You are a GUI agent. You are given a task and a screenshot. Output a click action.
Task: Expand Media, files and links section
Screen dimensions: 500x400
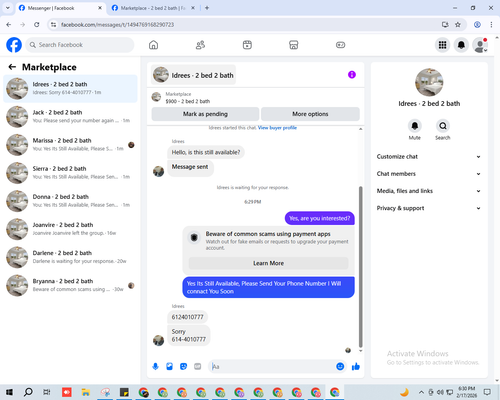pyautogui.click(x=429, y=191)
